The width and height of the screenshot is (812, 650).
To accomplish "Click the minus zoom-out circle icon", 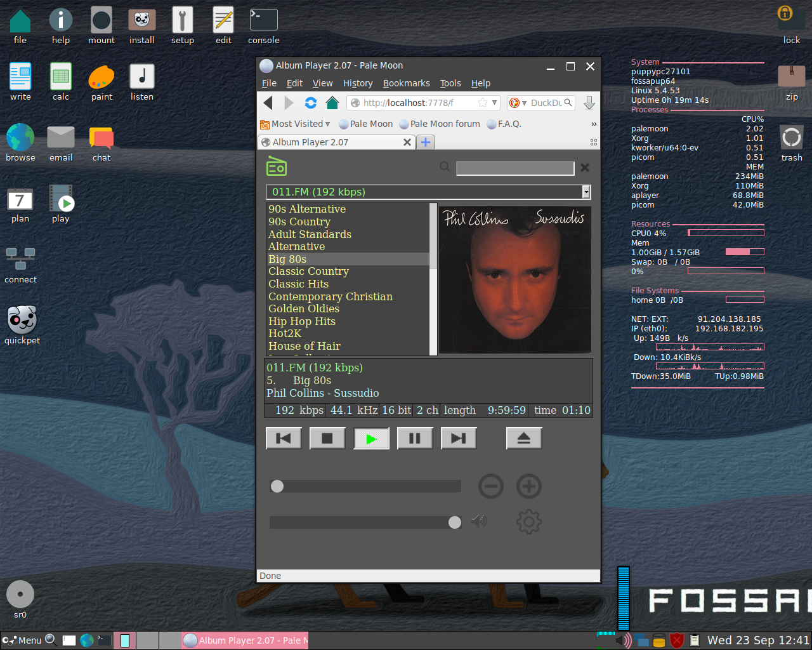I will [491, 487].
